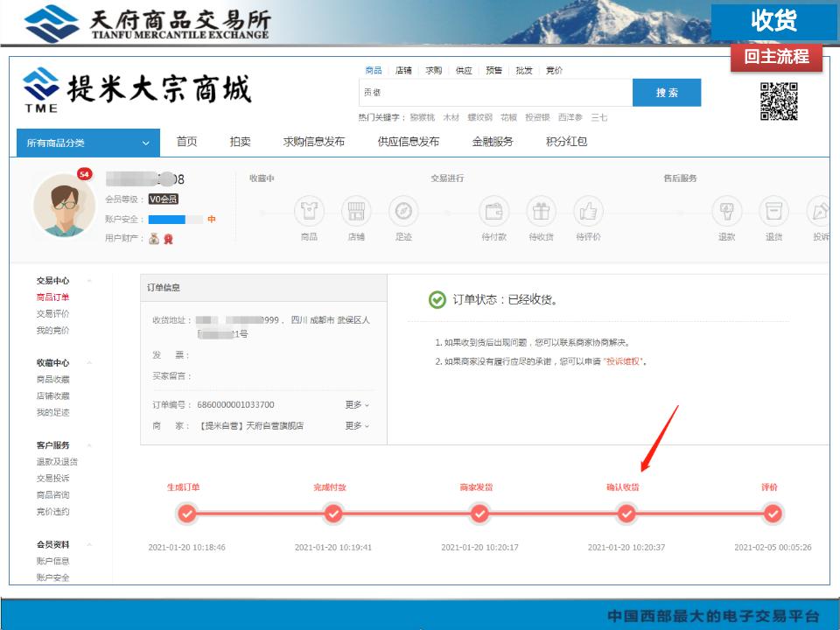Click the 投诉维权 red link
Image resolution: width=840 pixels, height=630 pixels.
(624, 361)
